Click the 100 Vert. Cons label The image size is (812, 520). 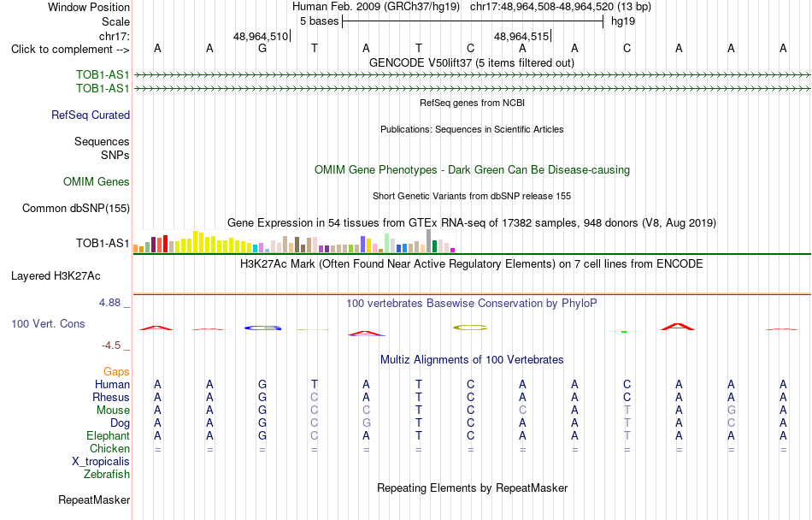tap(48, 323)
